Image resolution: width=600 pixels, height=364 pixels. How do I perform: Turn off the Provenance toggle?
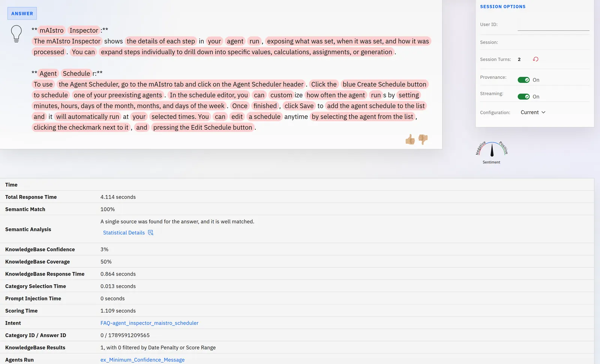pyautogui.click(x=523, y=80)
